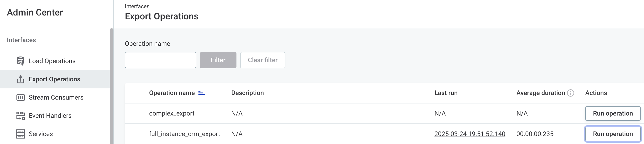Click the Last run column header
This screenshot has height=144, width=644.
coord(446,93)
